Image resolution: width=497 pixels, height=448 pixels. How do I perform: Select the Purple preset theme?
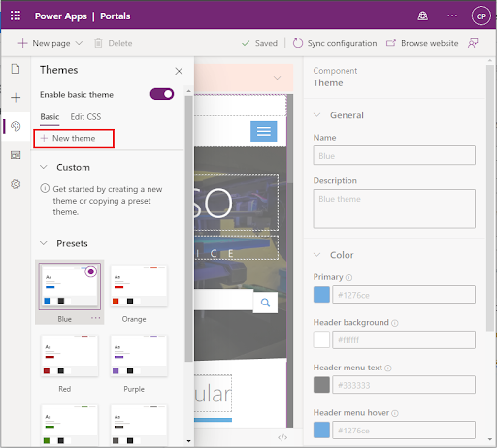pos(139,356)
